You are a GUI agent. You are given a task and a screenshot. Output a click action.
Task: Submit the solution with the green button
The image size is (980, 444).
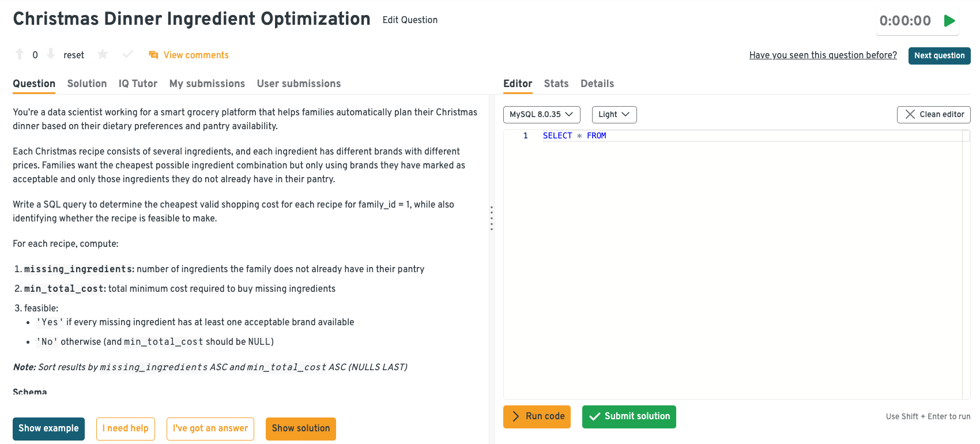tap(629, 416)
